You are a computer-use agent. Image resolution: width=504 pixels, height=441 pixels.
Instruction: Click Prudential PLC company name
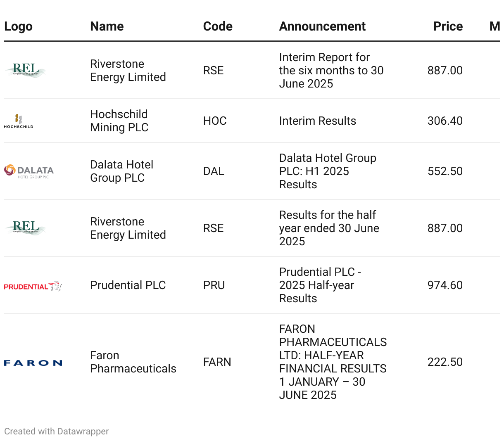click(128, 285)
